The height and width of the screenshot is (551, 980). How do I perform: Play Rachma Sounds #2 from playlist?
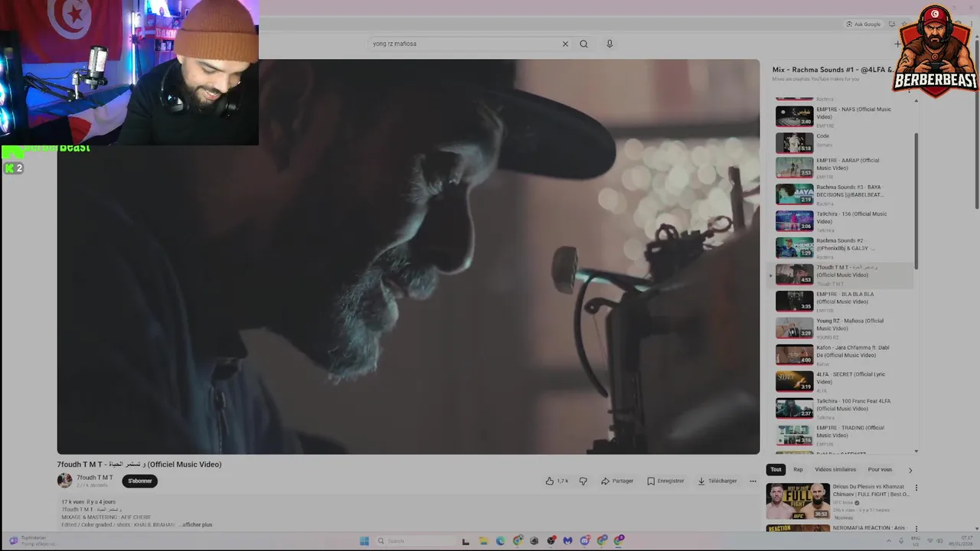tap(844, 248)
